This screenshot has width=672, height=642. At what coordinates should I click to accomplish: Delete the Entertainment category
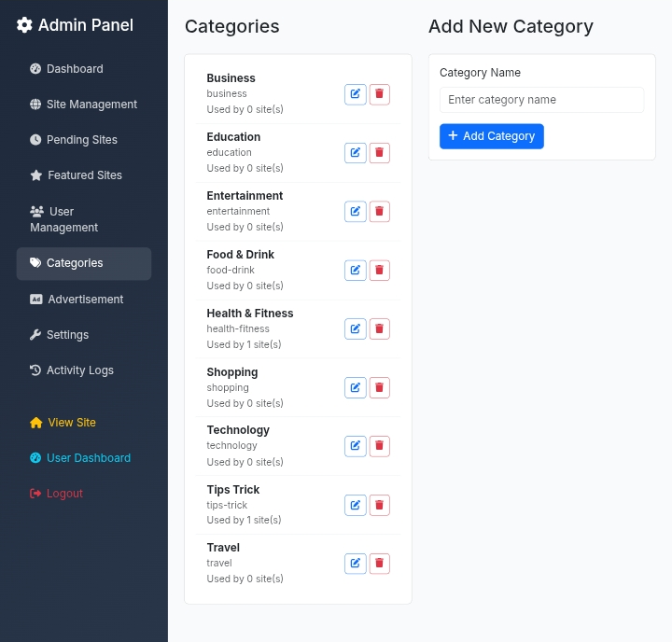pyautogui.click(x=379, y=211)
